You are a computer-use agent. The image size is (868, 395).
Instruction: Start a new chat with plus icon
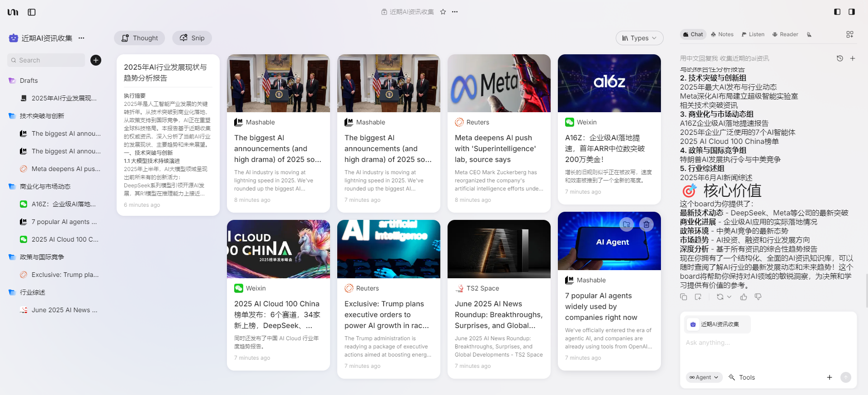coord(853,58)
